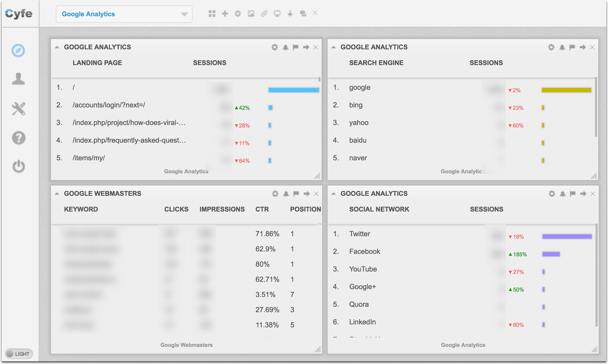The width and height of the screenshot is (608, 364).
Task: Click the CTR column header
Action: (x=262, y=209)
